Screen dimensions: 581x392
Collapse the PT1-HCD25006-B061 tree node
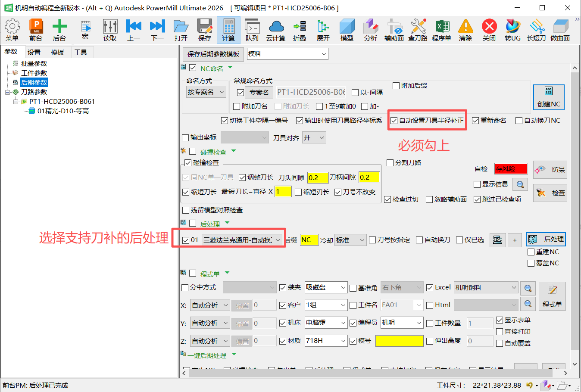[16, 102]
